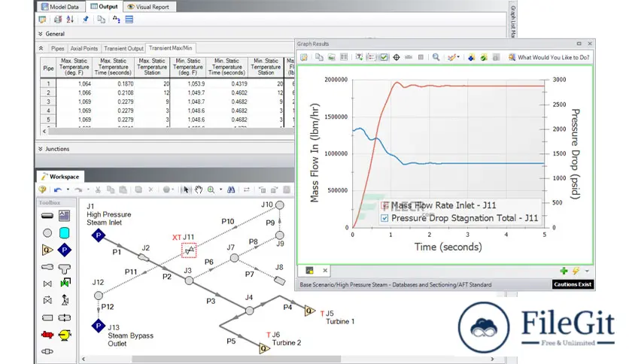Click the Cautions Exist status button
629x364 pixels.
pyautogui.click(x=573, y=284)
